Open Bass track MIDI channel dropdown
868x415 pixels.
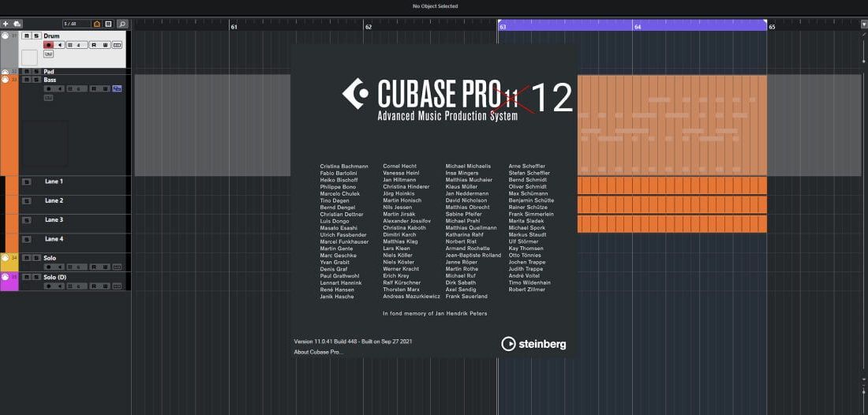[x=77, y=88]
